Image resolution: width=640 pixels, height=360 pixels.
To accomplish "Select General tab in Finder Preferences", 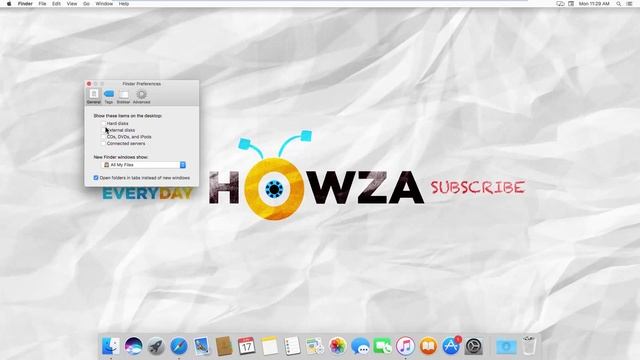I will (x=93, y=96).
